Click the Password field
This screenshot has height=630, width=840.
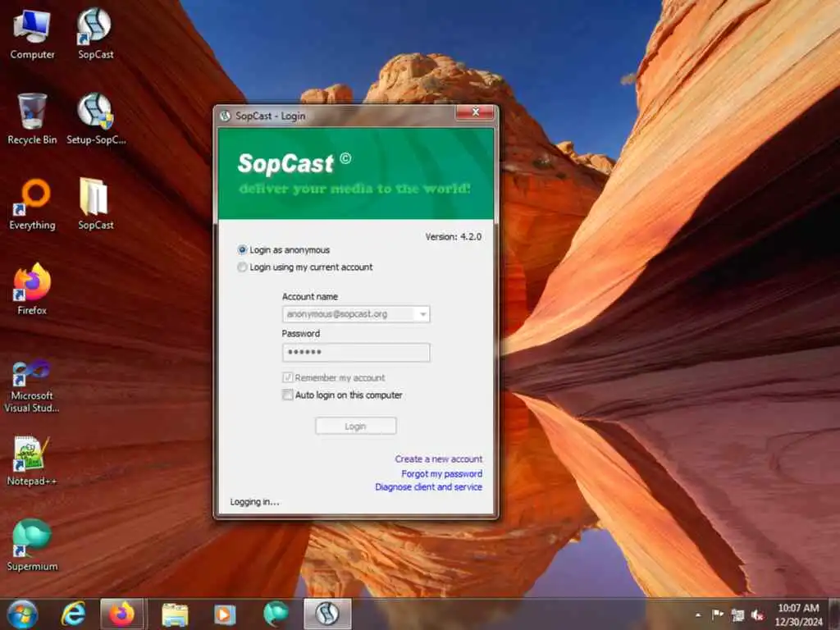tap(356, 353)
